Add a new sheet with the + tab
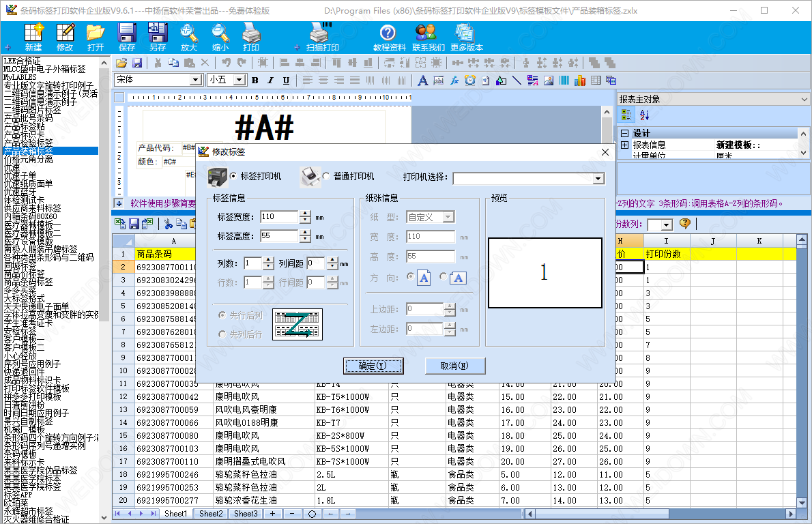 [x=272, y=514]
